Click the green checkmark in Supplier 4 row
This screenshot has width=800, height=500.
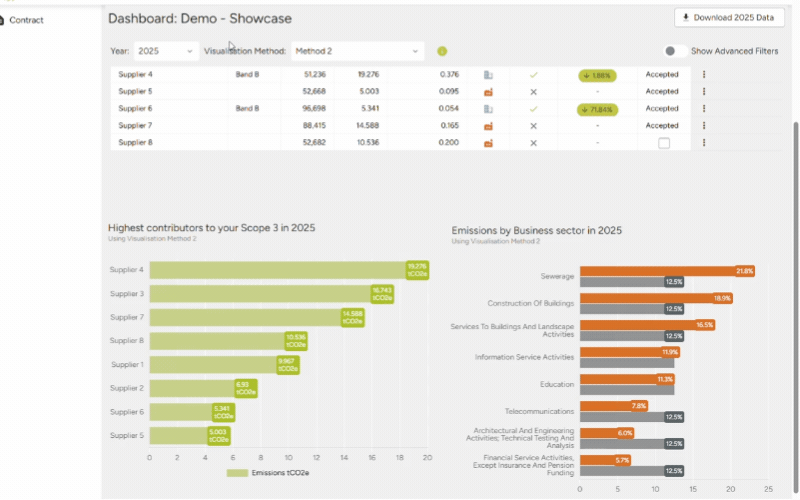[533, 75]
